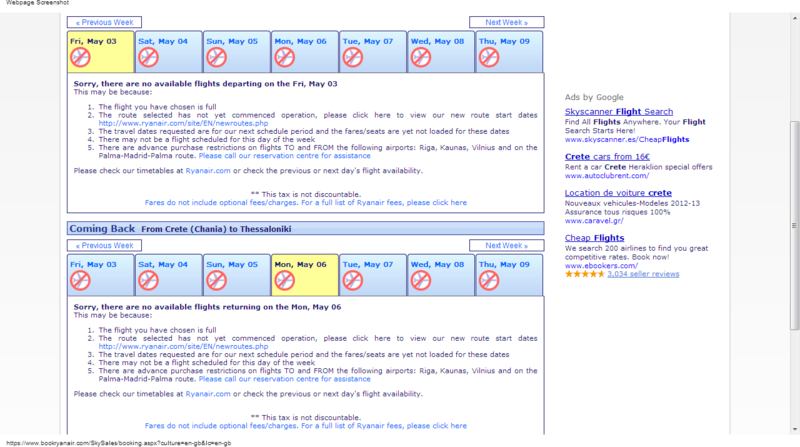Click no-flight icon under Coming Back Fri, May 03
The height and width of the screenshot is (447, 800).
(80, 280)
